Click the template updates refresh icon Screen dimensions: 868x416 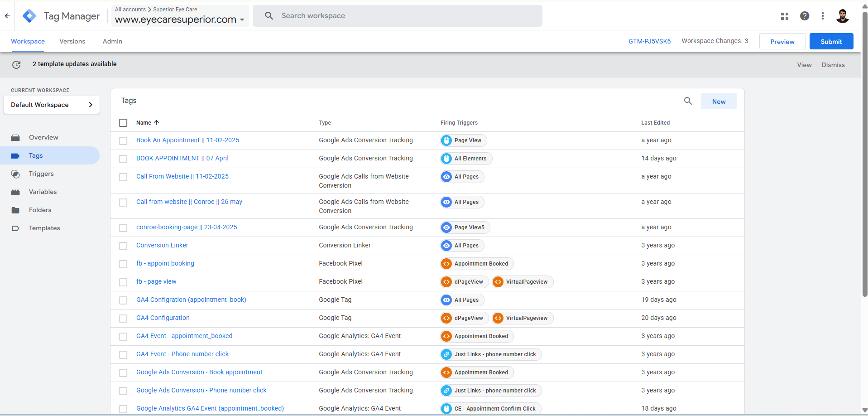(16, 65)
